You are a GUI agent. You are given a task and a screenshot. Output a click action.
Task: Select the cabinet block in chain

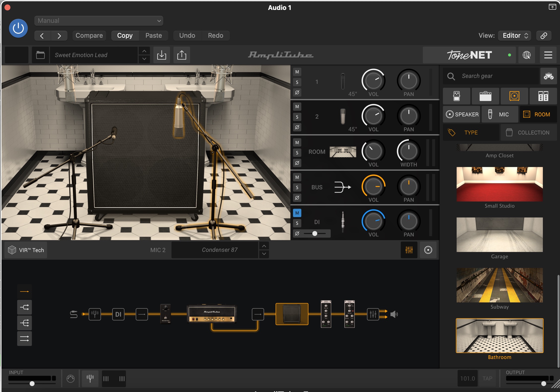(292, 314)
